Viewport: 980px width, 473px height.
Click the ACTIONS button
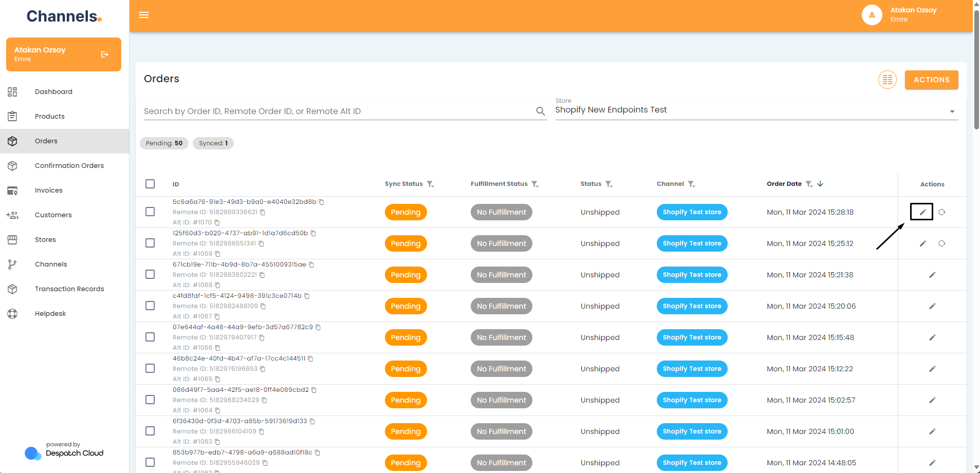[x=931, y=80]
